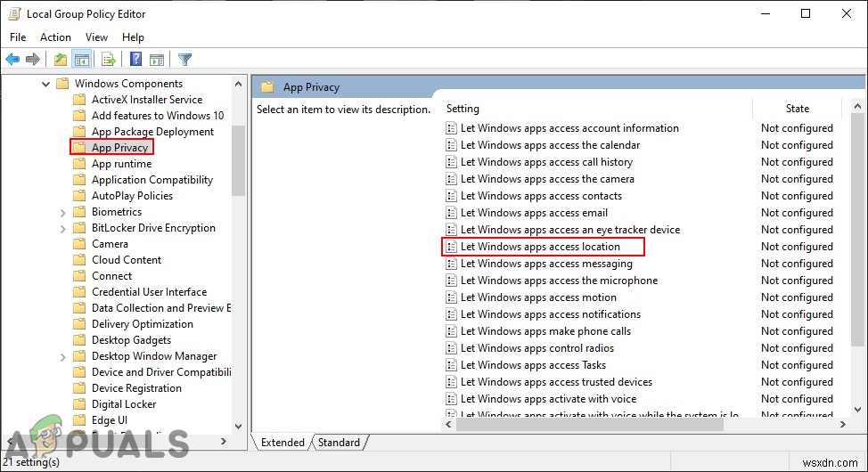Click folder icon next to Windows Components
868x472 pixels.
tap(63, 84)
